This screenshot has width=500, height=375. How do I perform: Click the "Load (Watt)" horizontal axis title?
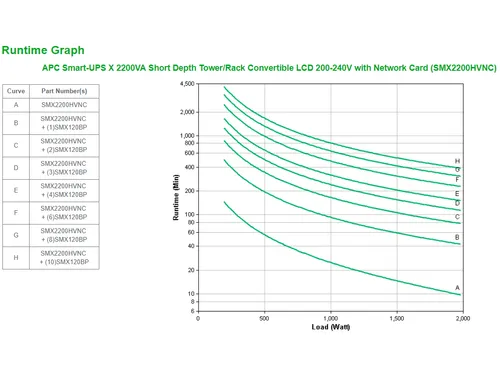pyautogui.click(x=331, y=327)
